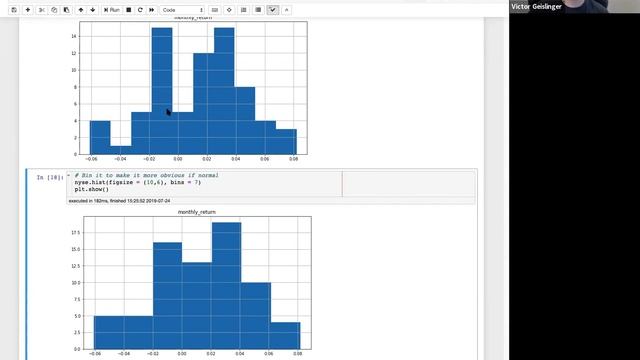Restart and run all cells with the fast-forward icon
Image resolution: width=640 pixels, height=360 pixels.
pos(151,10)
